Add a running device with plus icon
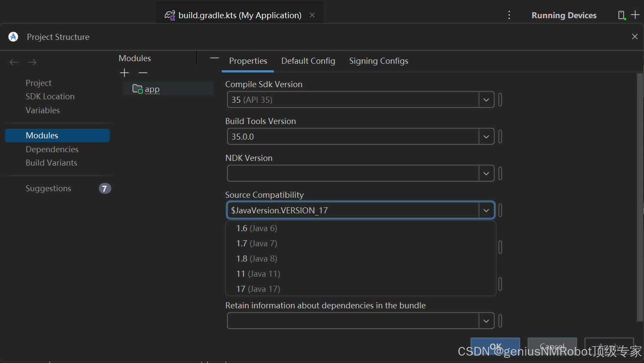 coord(635,15)
